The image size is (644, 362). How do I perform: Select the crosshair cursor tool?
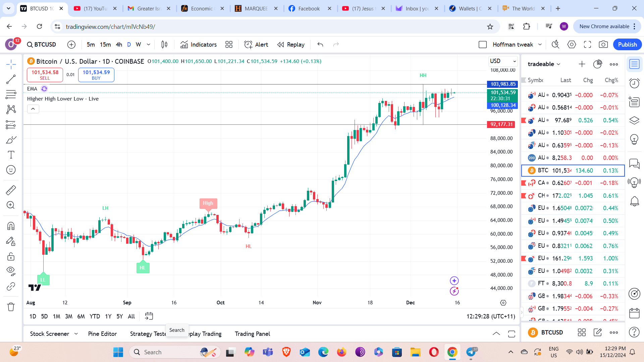click(x=11, y=64)
